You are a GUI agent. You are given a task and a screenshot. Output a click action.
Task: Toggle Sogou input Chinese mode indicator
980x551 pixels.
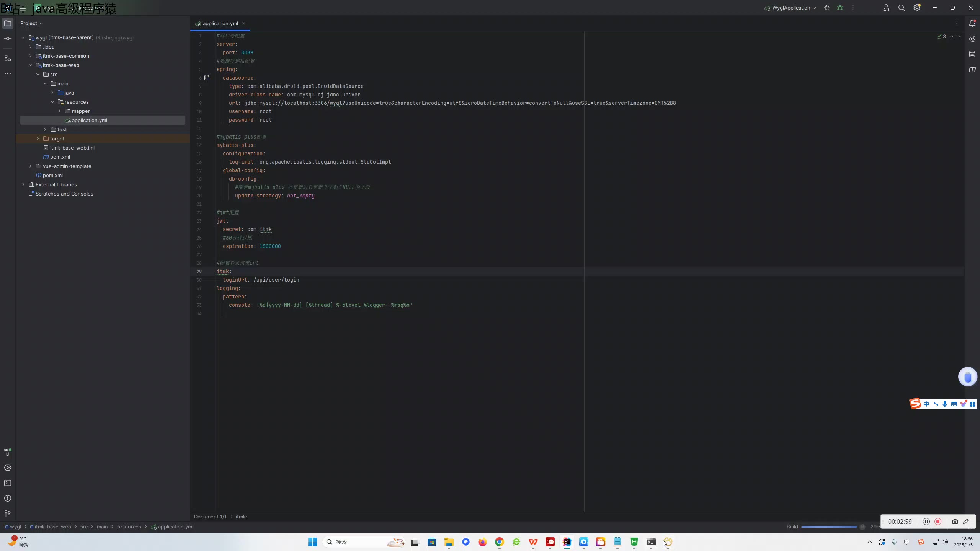926,404
